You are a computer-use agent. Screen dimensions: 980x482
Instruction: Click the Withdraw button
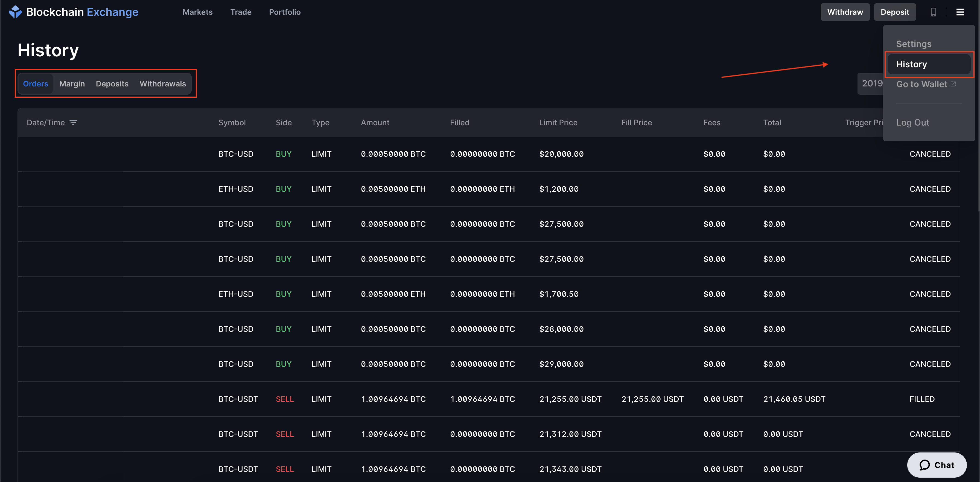[x=845, y=12]
